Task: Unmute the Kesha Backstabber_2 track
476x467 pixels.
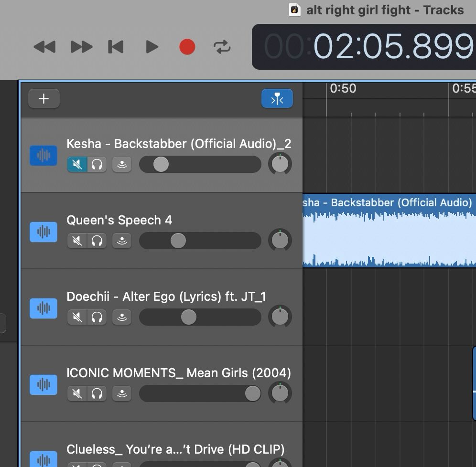Action: pos(77,164)
